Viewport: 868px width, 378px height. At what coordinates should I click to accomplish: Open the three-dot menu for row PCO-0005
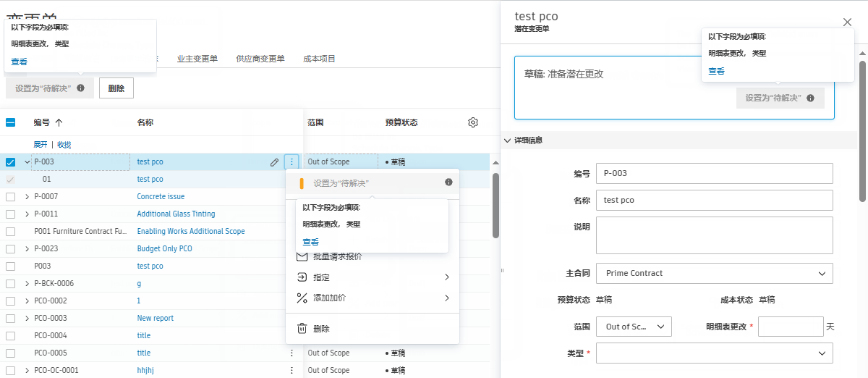(292, 353)
